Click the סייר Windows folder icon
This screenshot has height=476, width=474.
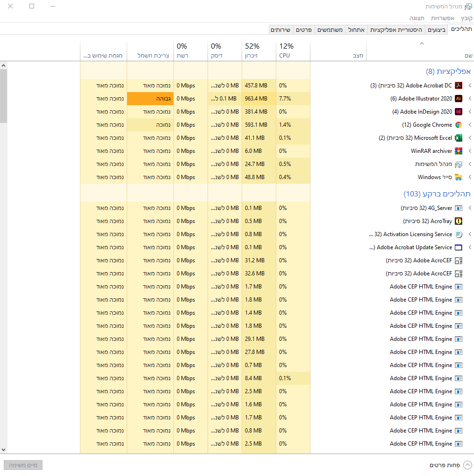(x=459, y=177)
